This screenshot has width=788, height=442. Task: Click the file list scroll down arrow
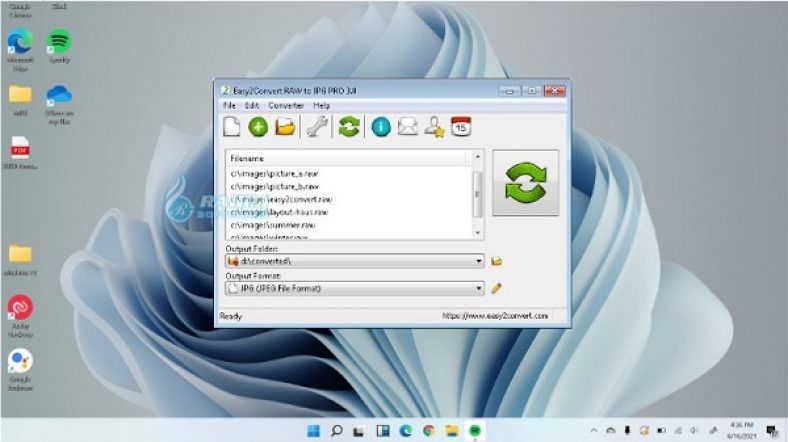(478, 233)
